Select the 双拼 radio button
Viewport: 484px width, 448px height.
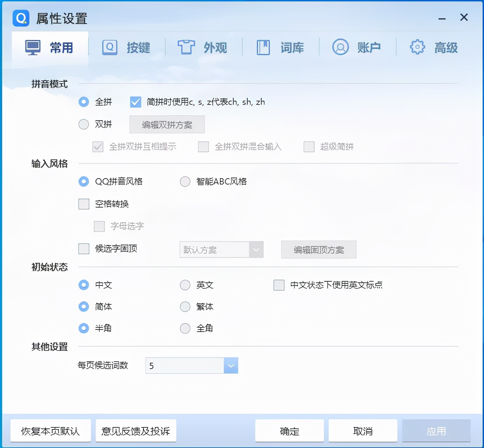(84, 124)
